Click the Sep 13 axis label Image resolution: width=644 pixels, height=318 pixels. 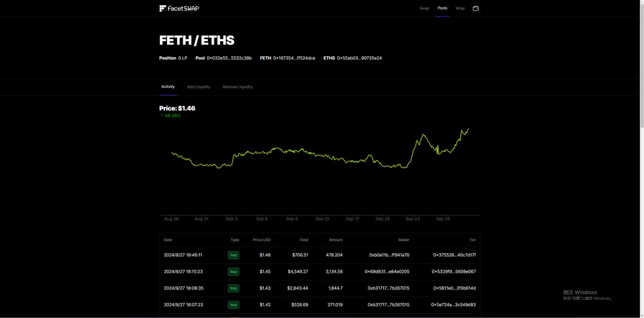[x=322, y=219]
